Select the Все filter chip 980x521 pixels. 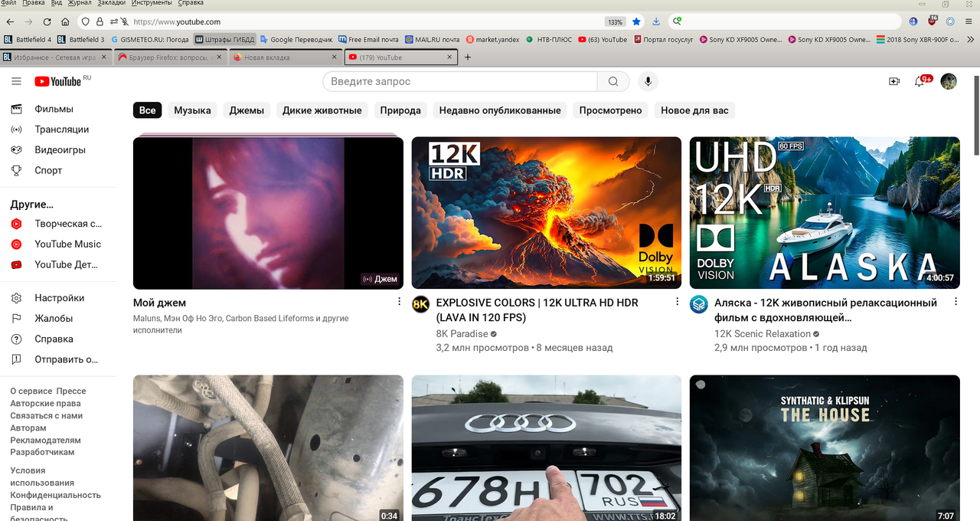147,110
